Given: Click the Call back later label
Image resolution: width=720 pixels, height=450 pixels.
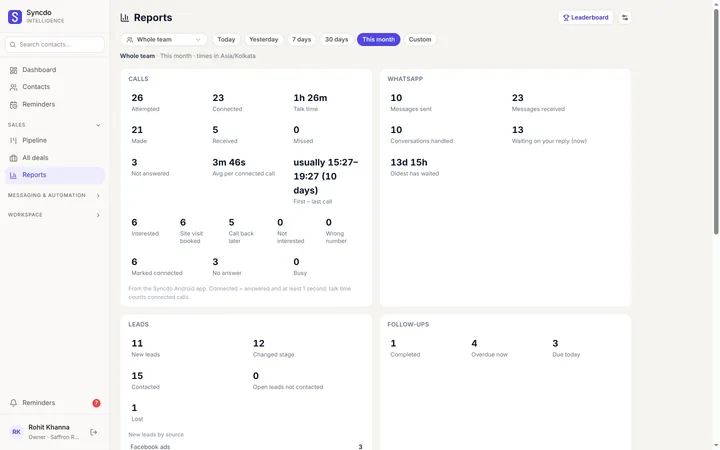Looking at the screenshot, I should click(x=241, y=237).
